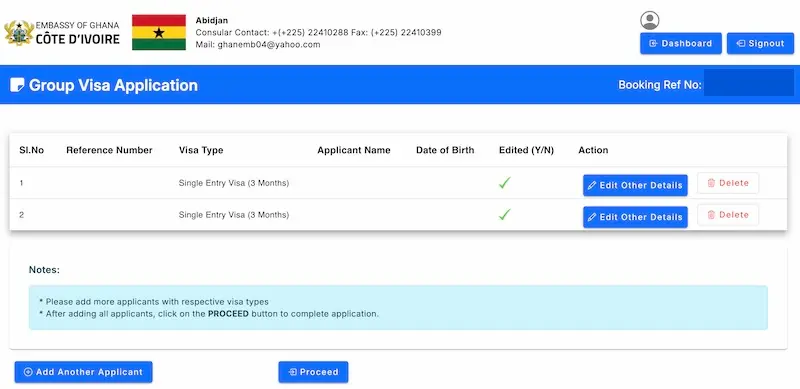Click the serial number 1 cell
Image resolution: width=800 pixels, height=389 pixels.
21,183
